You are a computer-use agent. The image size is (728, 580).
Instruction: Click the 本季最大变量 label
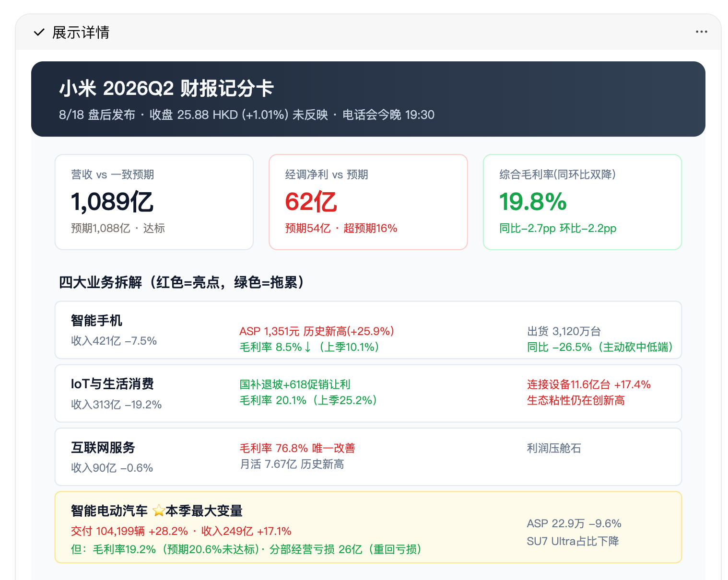[x=204, y=511]
